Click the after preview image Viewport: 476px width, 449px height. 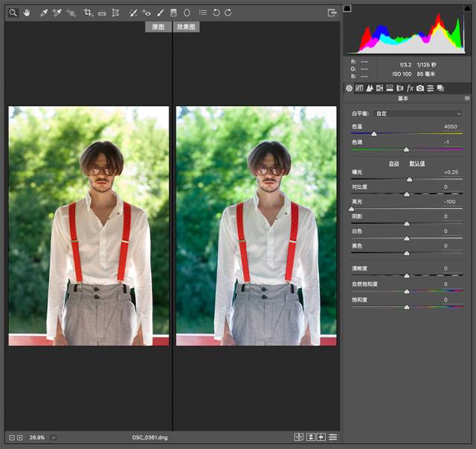(256, 226)
